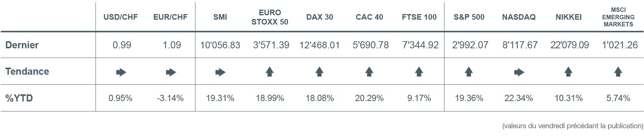Click the NASDAQ sideways trend arrow

519,72
